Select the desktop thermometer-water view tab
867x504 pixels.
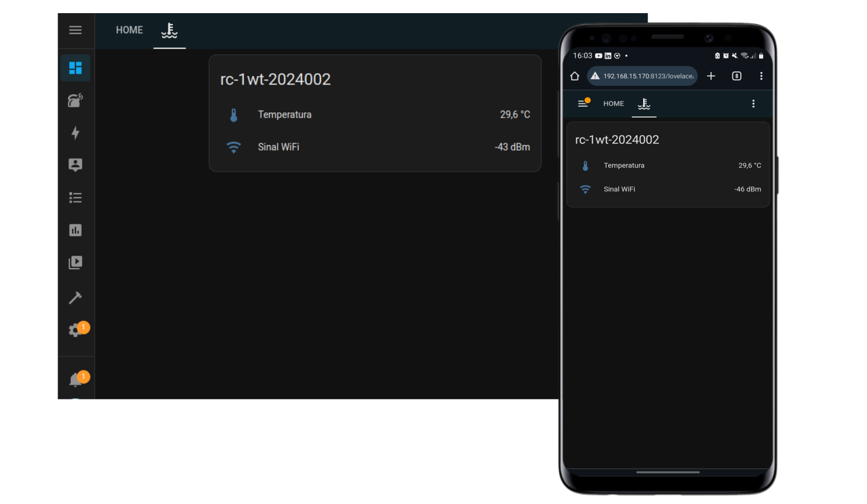(x=170, y=30)
